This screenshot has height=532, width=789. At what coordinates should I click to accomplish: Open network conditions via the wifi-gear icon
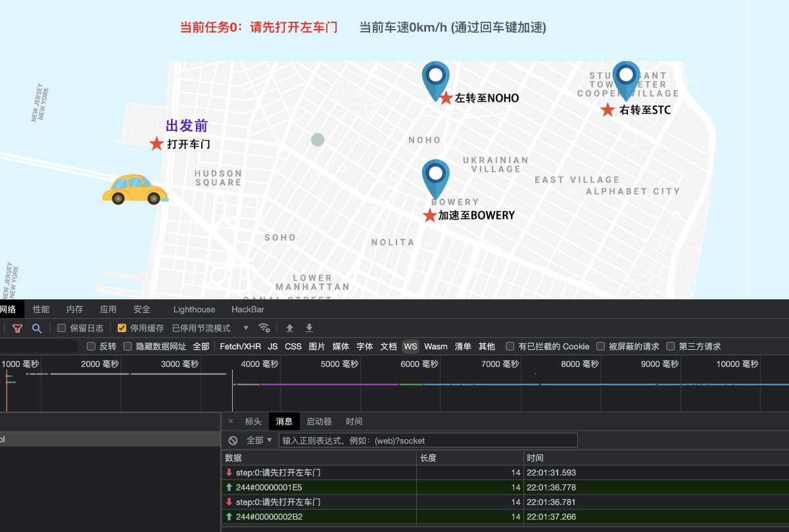[x=264, y=328]
